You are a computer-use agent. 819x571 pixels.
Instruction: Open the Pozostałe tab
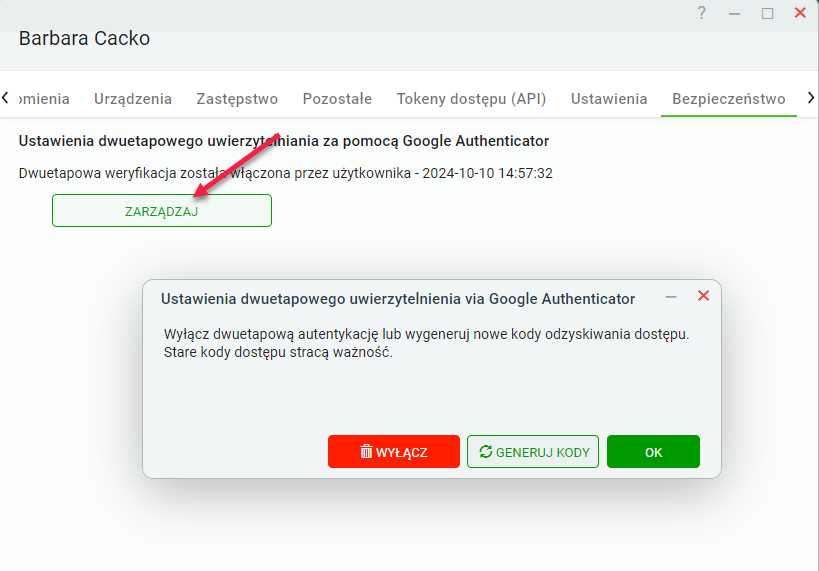337,99
